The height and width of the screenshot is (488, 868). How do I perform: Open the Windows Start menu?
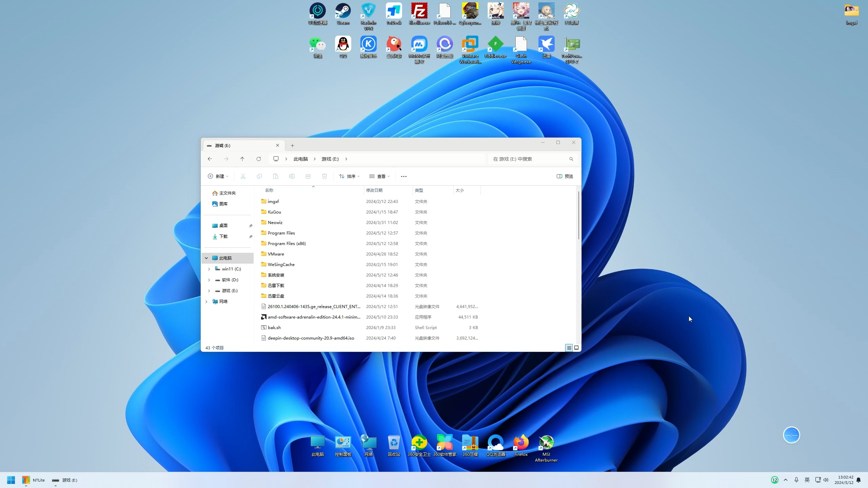11,480
